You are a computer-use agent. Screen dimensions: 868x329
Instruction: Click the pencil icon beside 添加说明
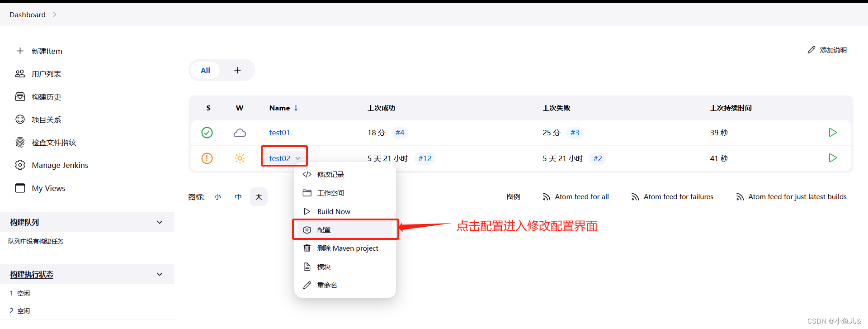coord(811,50)
